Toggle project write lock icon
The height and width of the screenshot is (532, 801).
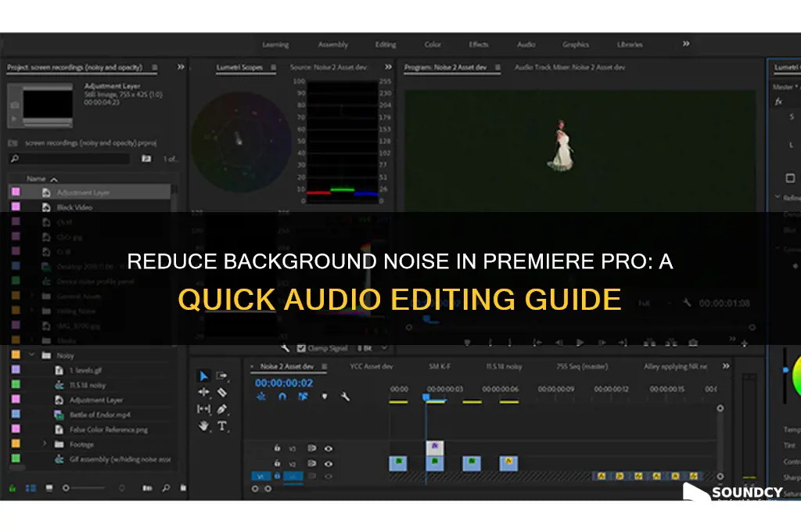(13, 488)
